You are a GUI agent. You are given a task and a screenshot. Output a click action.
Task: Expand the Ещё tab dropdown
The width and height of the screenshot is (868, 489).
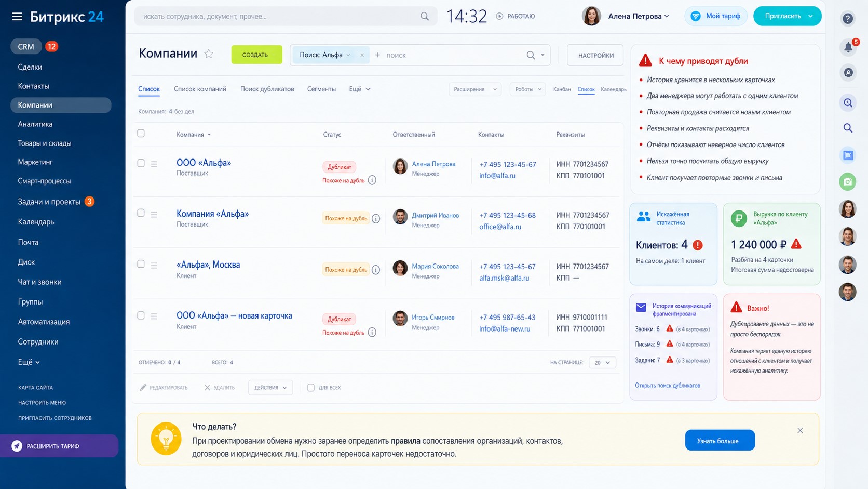pos(359,89)
